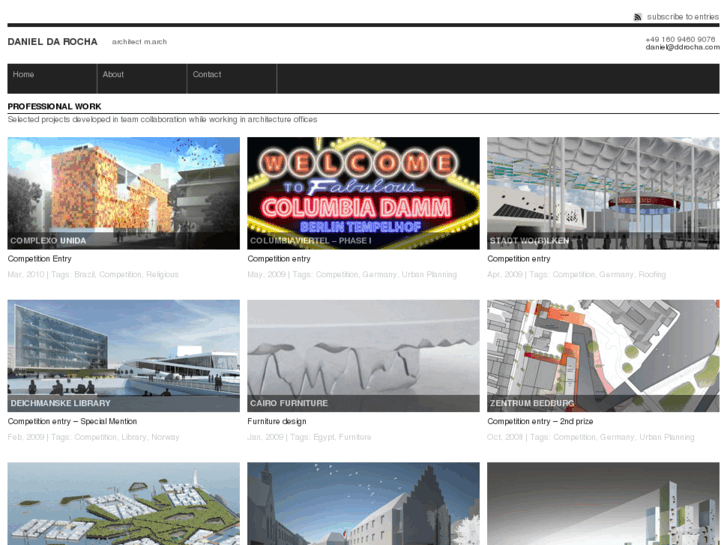Click Competition tag under Complexo Unida
Image resolution: width=727 pixels, height=545 pixels.
[120, 275]
